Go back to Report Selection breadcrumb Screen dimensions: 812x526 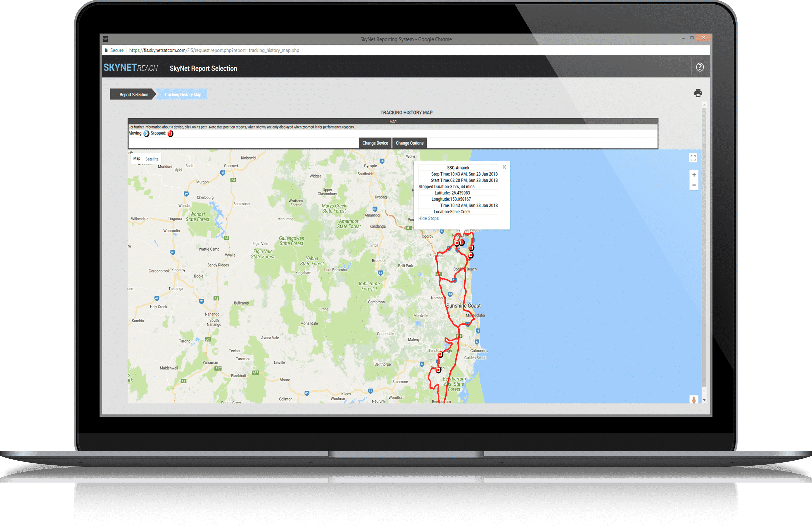click(133, 95)
